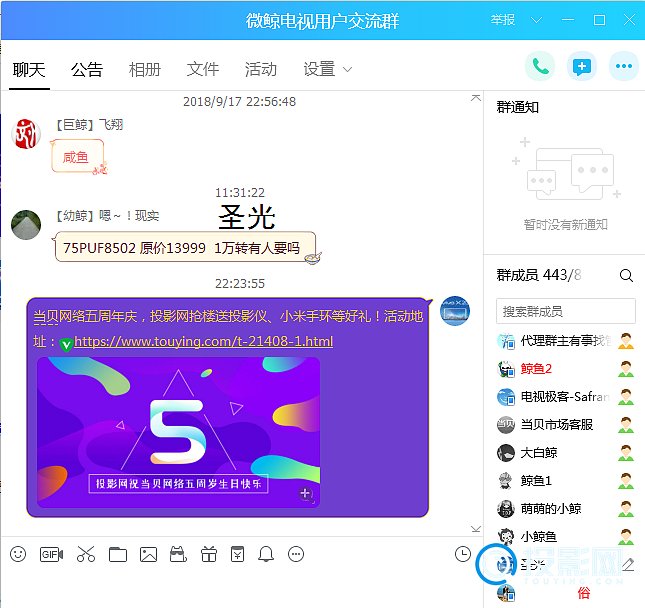Viewport: 645px width, 608px height.
Task: Search group members magnifier icon
Action: pyautogui.click(x=626, y=275)
